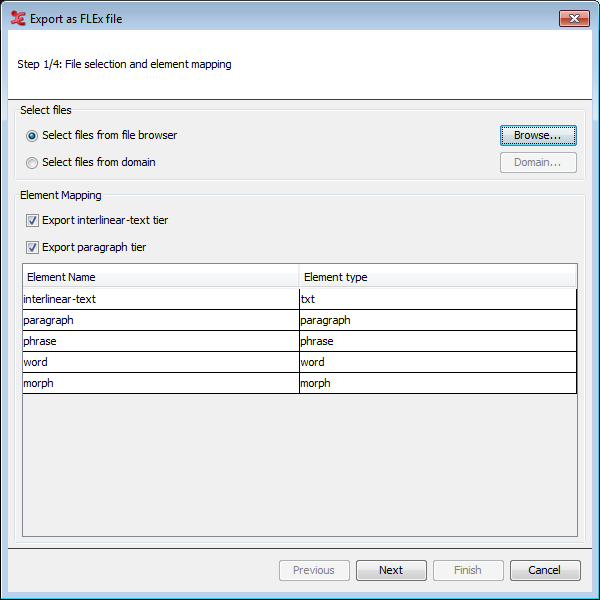Change the word element type cell

click(437, 362)
